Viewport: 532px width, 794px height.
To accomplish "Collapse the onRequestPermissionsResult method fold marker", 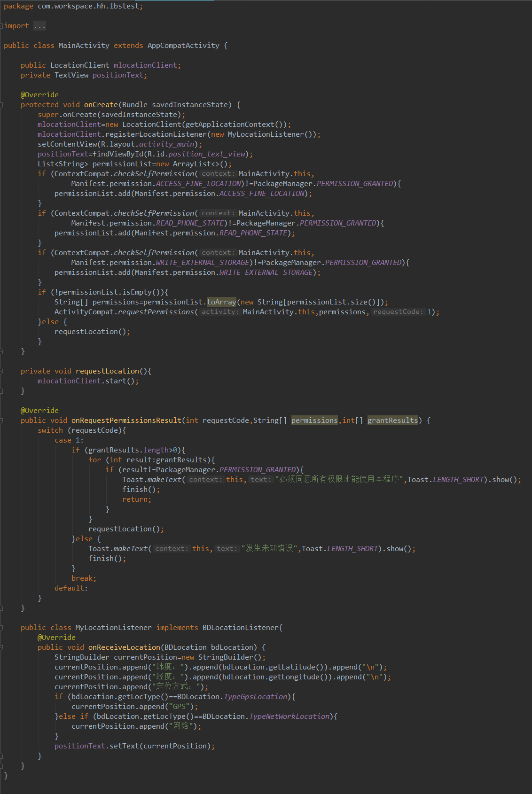I will (x=1, y=420).
